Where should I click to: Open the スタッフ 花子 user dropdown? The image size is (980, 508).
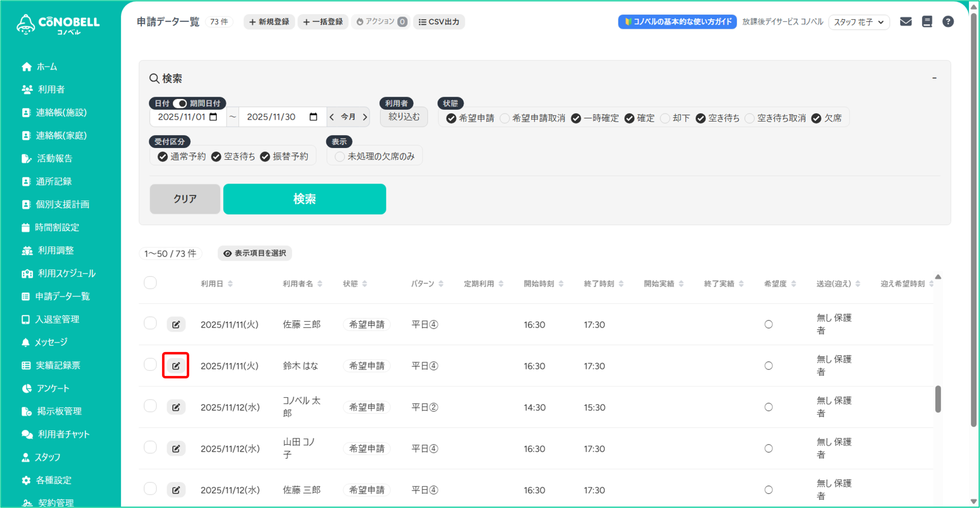click(x=859, y=22)
